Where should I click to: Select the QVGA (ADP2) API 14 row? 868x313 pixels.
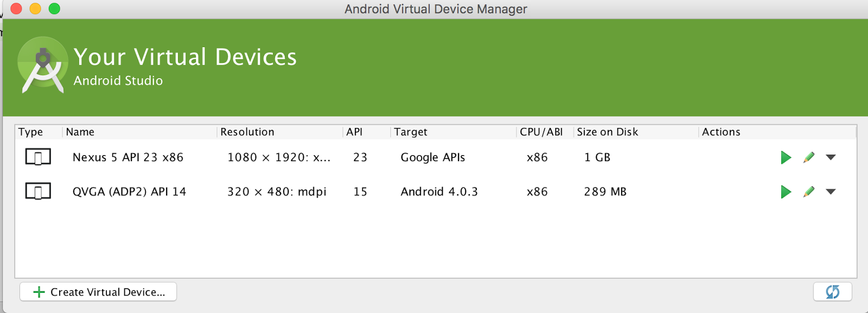tap(129, 191)
